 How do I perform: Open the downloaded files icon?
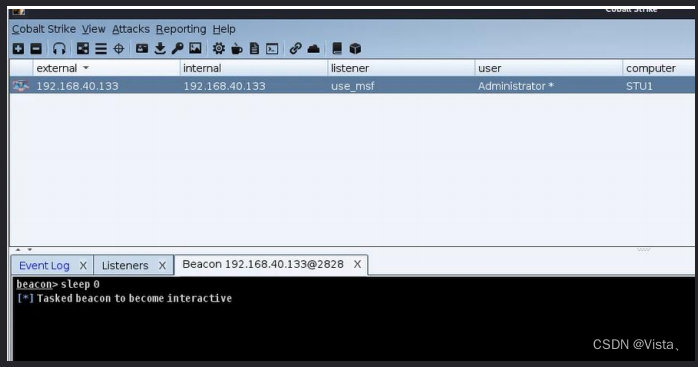[x=160, y=49]
